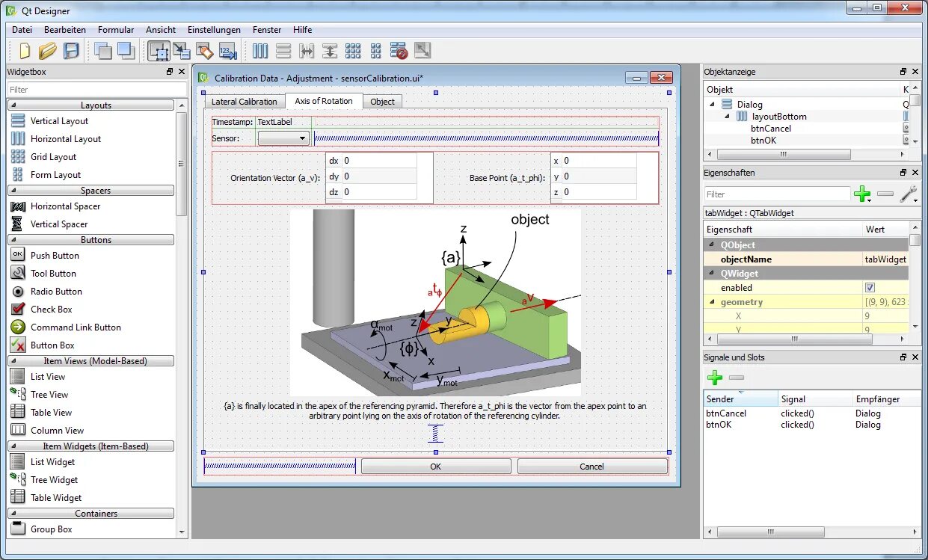The image size is (928, 560).
Task: Click the Cancel button in dialog
Action: [x=591, y=467]
